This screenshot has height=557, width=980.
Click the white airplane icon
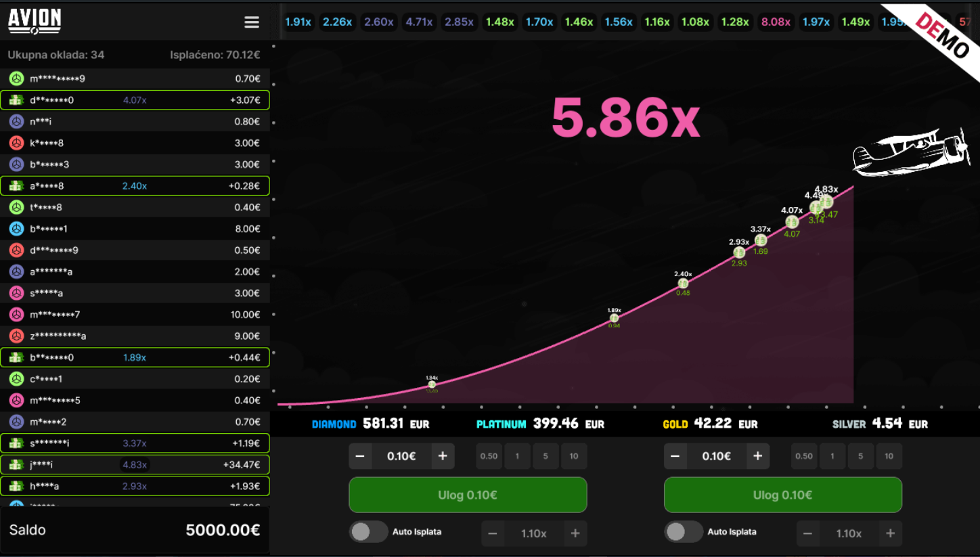coord(911,152)
